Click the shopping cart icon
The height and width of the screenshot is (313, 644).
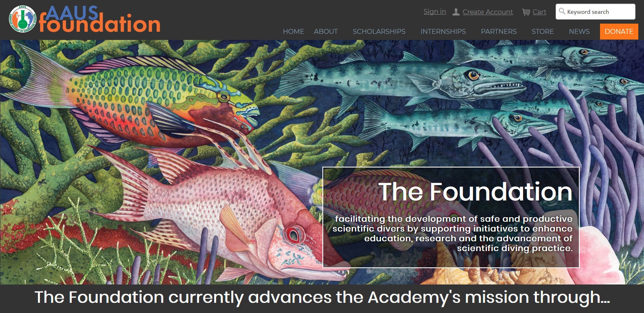point(526,12)
